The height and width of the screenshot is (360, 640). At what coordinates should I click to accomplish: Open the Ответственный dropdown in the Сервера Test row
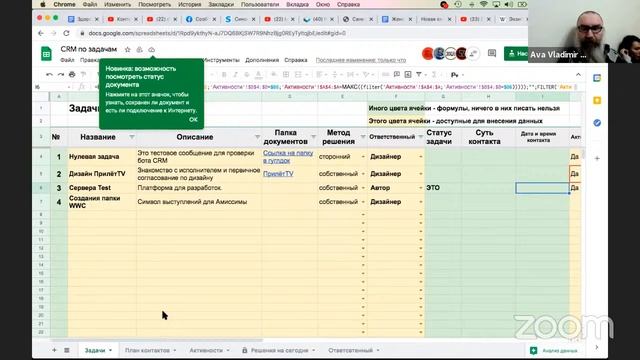tap(420, 188)
